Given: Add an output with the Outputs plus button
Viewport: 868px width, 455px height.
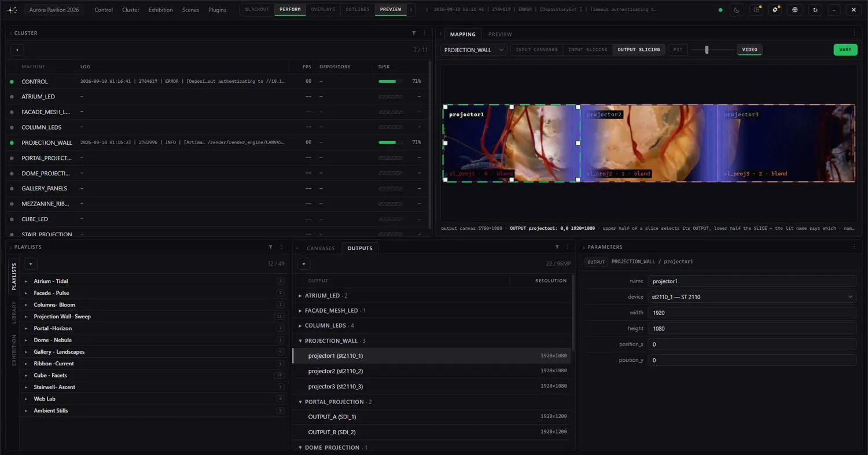Looking at the screenshot, I should click(x=304, y=263).
